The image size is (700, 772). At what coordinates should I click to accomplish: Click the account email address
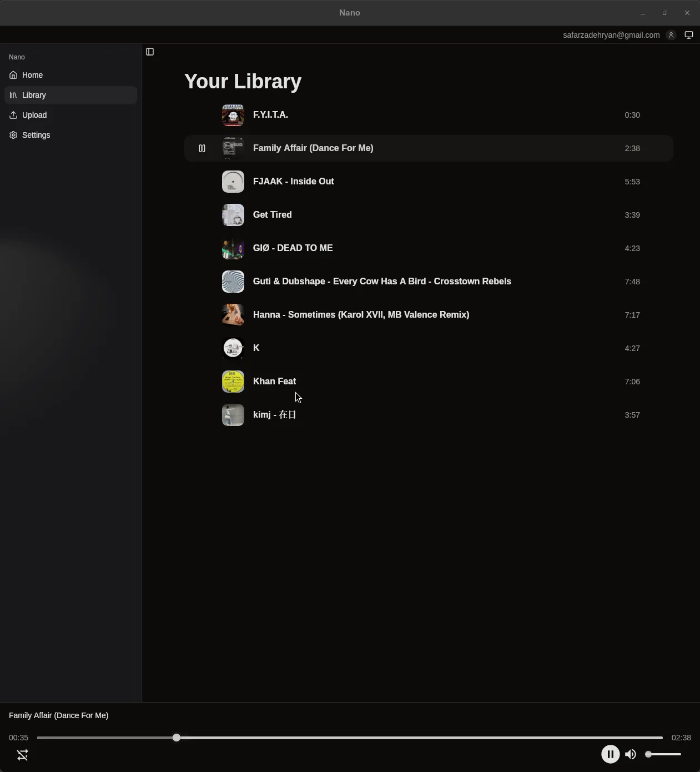[x=611, y=35]
